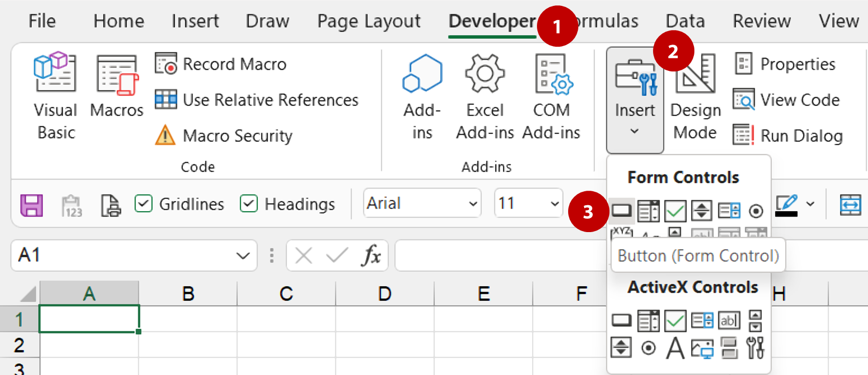Expand the Arial font dropdown

(x=472, y=204)
